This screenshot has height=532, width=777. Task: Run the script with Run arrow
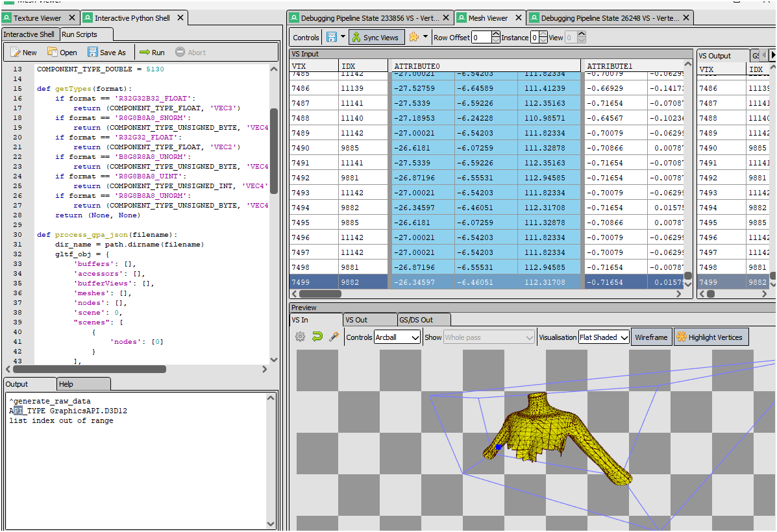point(145,52)
